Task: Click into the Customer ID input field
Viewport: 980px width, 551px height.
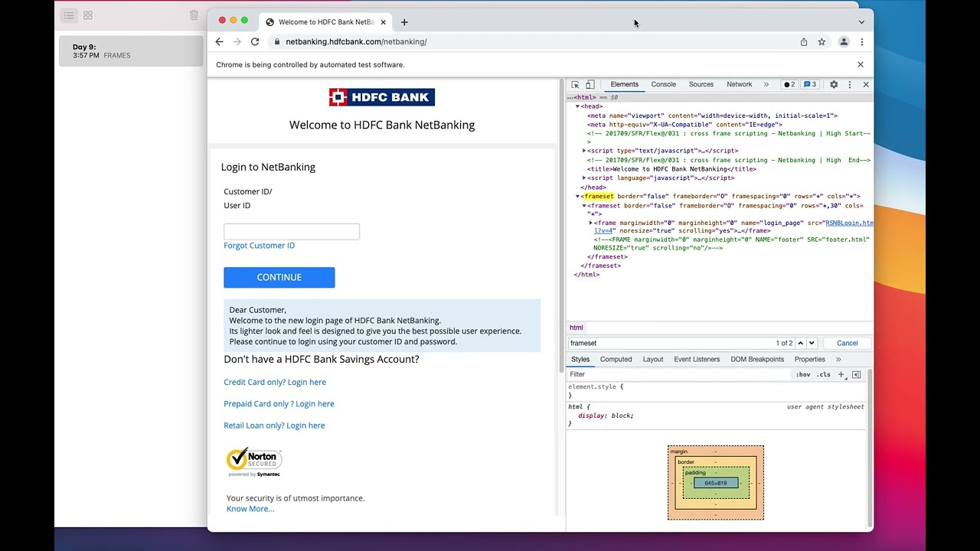Action: click(292, 232)
